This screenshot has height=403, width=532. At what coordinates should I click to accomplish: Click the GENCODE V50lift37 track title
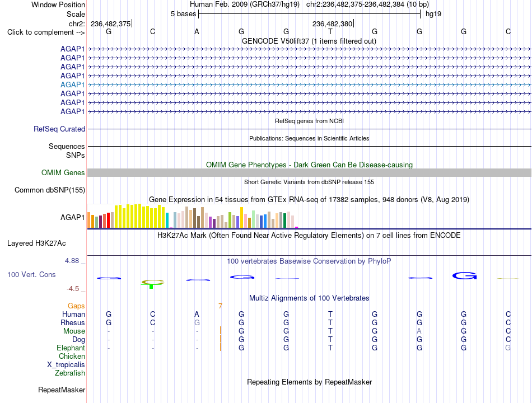309,41
